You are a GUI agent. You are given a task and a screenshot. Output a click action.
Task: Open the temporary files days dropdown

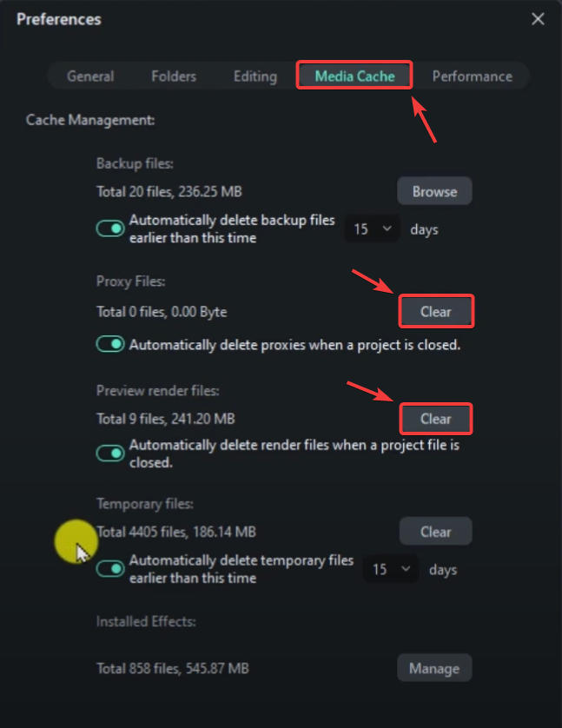392,570
